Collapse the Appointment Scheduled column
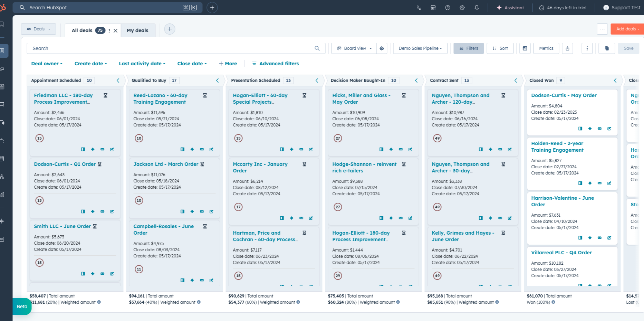The image size is (644, 321). click(118, 80)
